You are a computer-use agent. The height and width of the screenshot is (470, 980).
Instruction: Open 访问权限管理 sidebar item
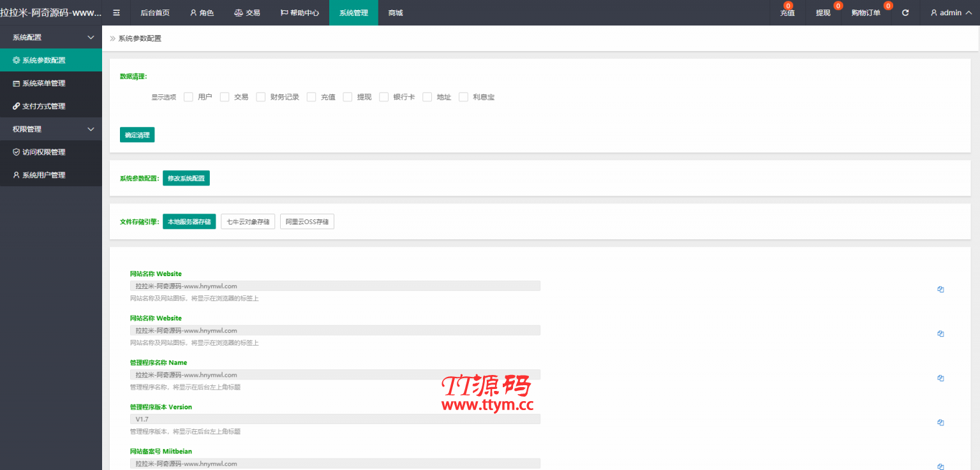51,152
